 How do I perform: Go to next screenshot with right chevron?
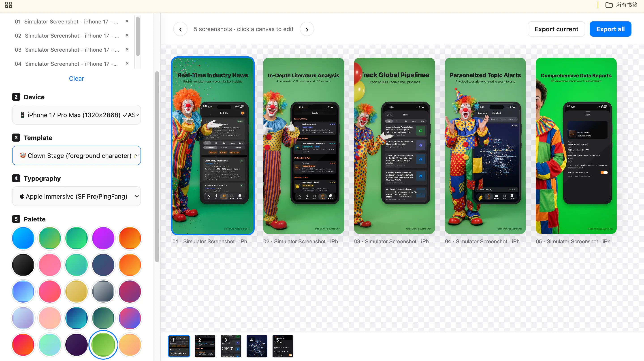point(307,29)
